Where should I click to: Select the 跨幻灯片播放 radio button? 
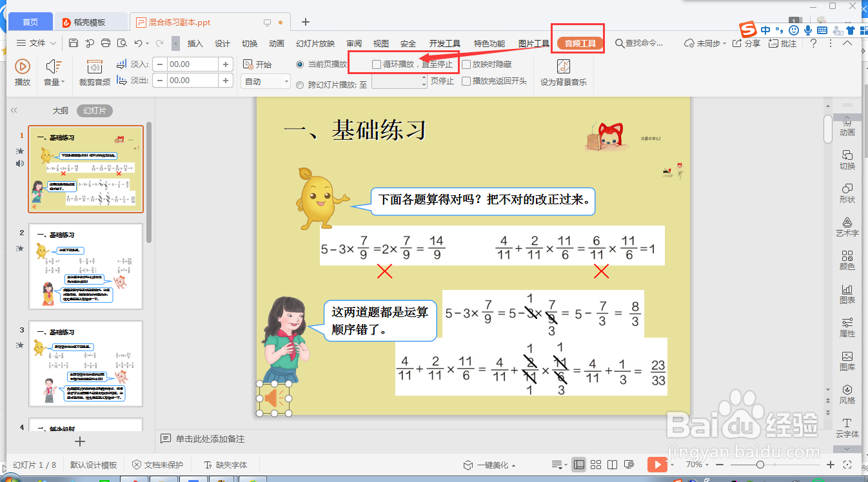(300, 84)
